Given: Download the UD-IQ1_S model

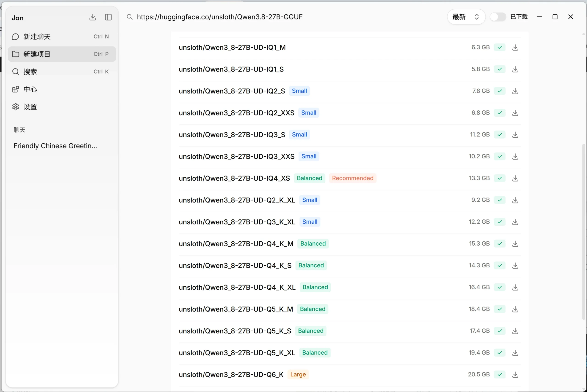Looking at the screenshot, I should [515, 69].
